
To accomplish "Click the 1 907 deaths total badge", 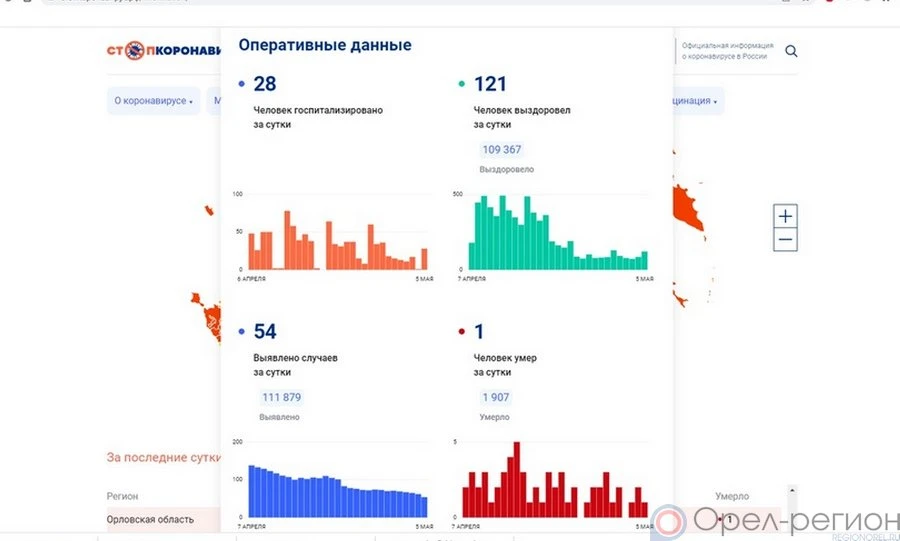I will [496, 397].
